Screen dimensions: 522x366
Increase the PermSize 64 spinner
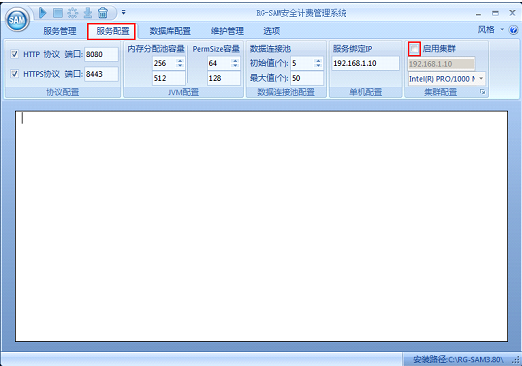(235, 60)
